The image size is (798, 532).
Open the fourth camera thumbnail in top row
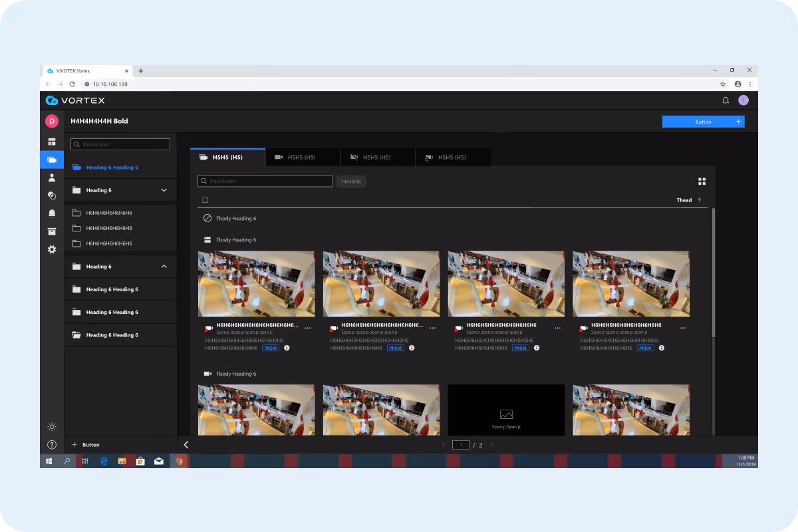631,284
